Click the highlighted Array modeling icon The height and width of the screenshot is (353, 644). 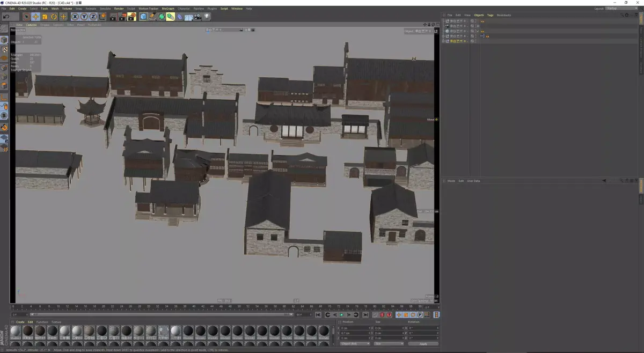171,17
